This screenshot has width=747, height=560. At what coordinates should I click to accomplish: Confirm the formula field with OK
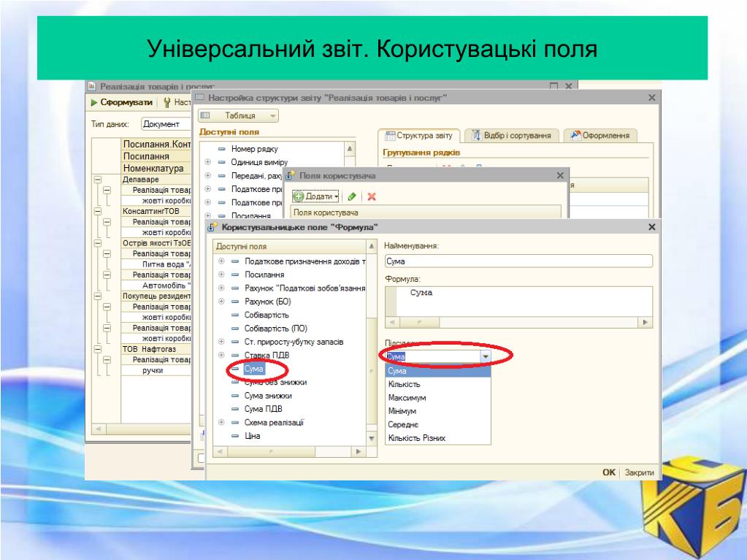click(x=609, y=472)
